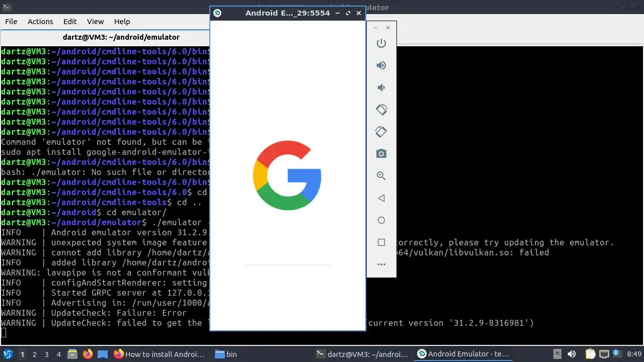The height and width of the screenshot is (362, 644).
Task: Click the Android emulator title bar icon
Action: 217,13
